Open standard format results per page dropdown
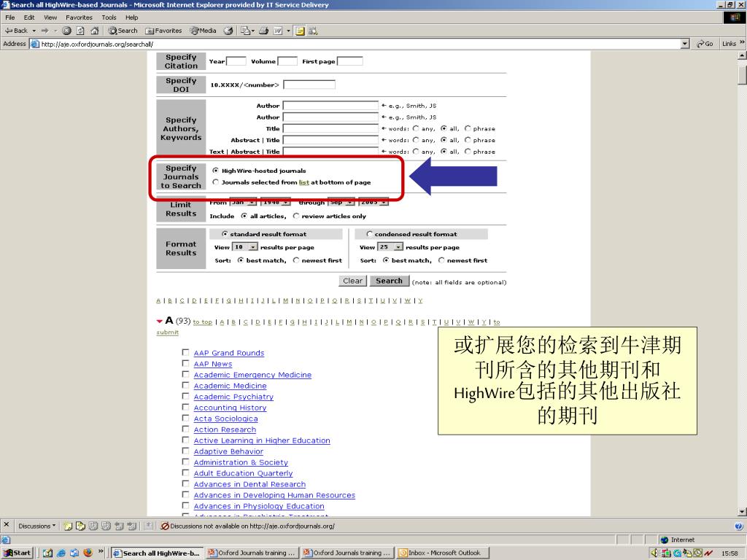Viewport: 747px width, 560px height. [253, 246]
